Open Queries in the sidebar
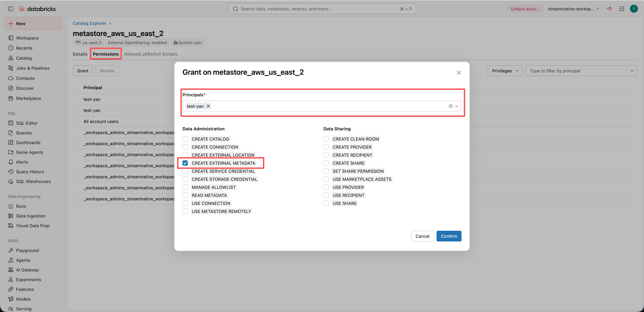The image size is (644, 312). (24, 133)
